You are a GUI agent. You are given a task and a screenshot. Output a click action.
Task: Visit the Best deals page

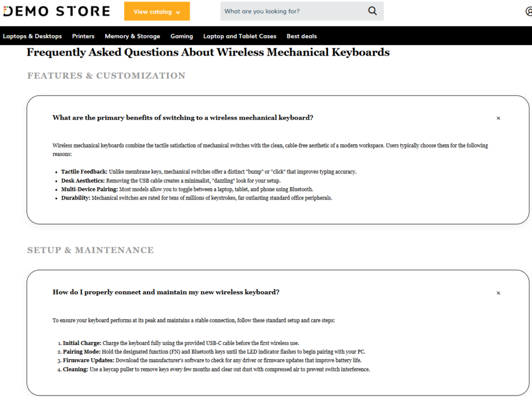(301, 36)
